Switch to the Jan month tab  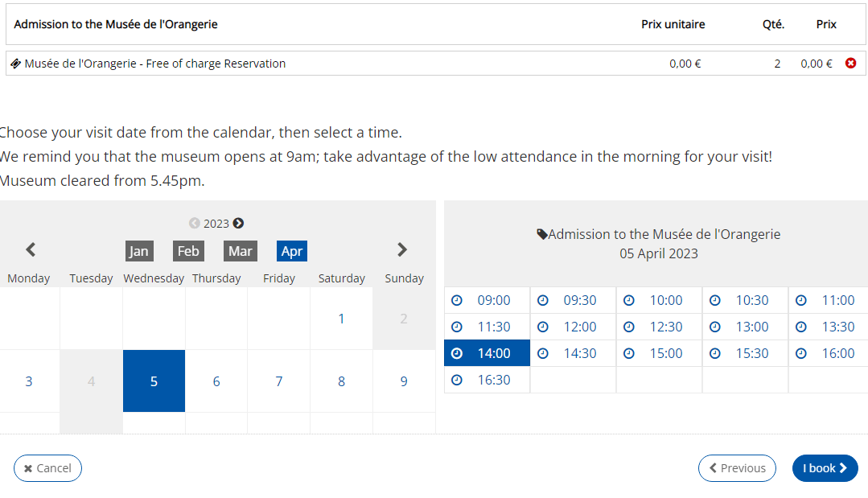139,251
